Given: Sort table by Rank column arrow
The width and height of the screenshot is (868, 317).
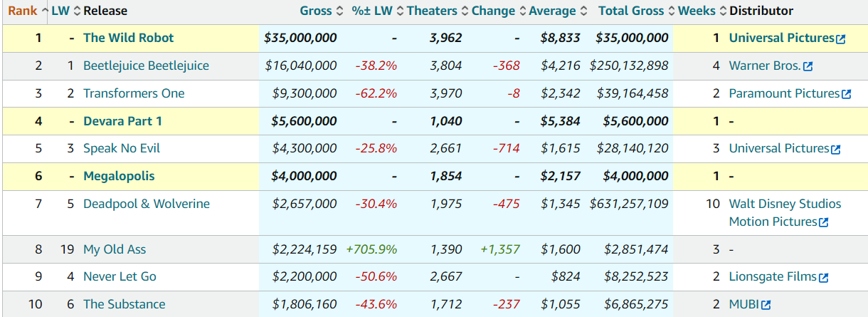Looking at the screenshot, I should (x=46, y=11).
